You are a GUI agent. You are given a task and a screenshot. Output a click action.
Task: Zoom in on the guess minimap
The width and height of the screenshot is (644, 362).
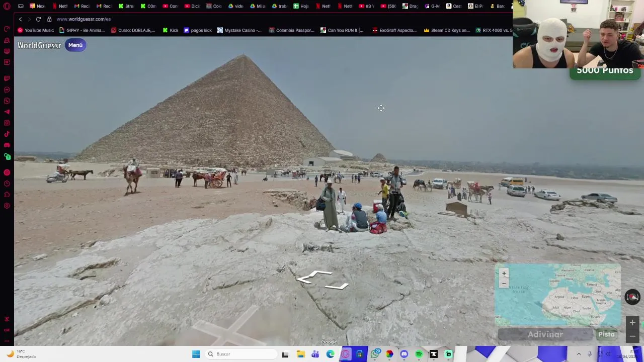point(504,274)
